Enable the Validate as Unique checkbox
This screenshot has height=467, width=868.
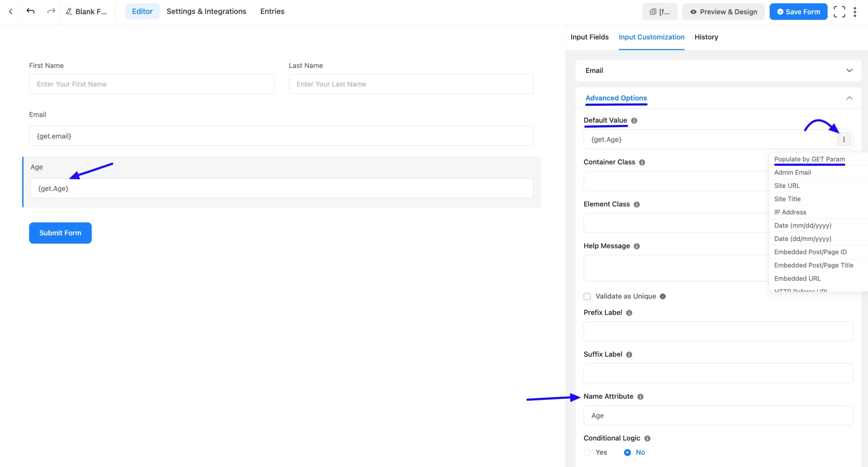[x=587, y=296]
